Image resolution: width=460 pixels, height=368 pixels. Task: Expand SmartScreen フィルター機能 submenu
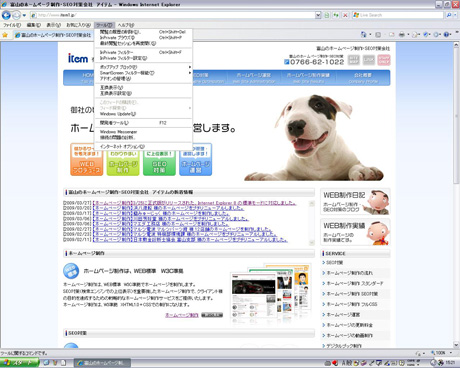tap(143, 73)
